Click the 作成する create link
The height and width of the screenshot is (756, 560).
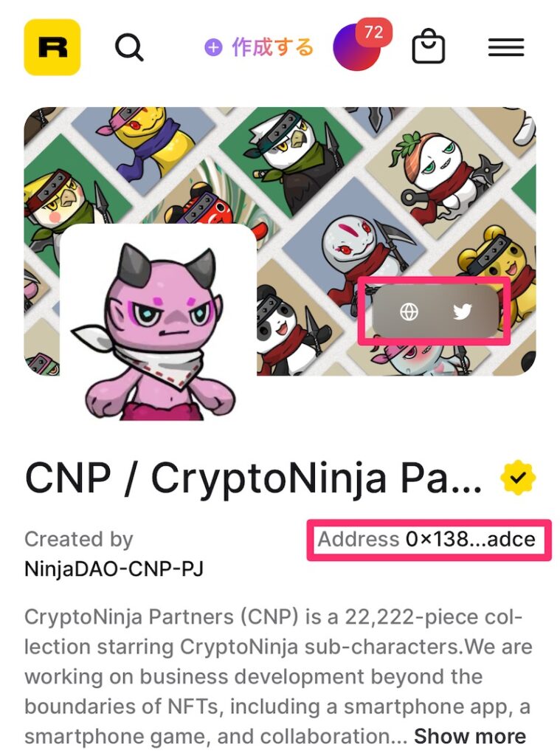(x=273, y=47)
